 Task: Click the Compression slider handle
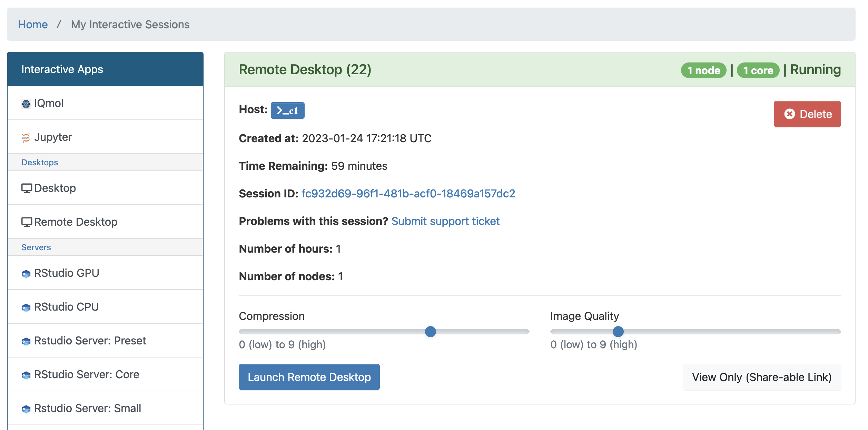pos(430,332)
